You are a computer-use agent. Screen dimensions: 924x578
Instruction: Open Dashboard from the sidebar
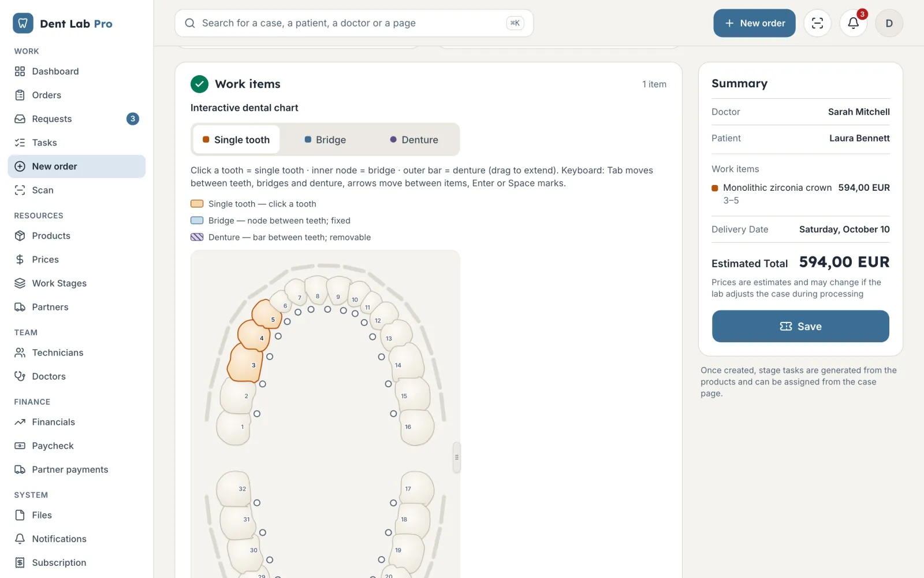76,71
